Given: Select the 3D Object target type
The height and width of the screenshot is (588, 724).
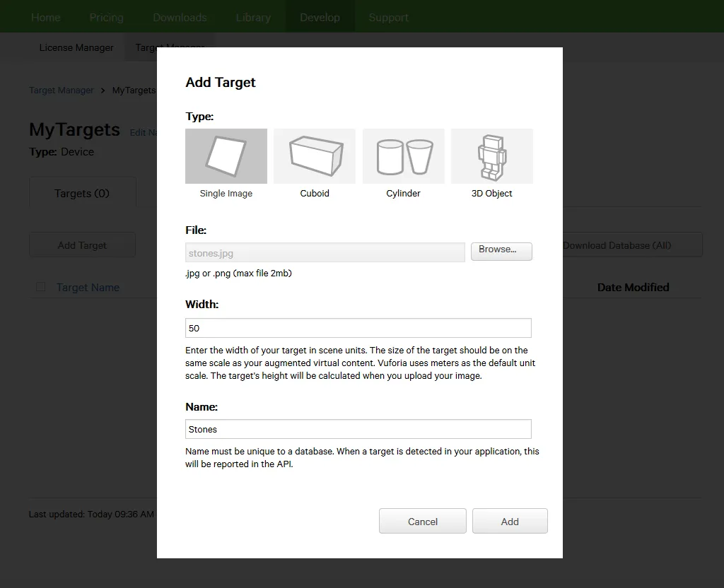Looking at the screenshot, I should click(x=491, y=155).
